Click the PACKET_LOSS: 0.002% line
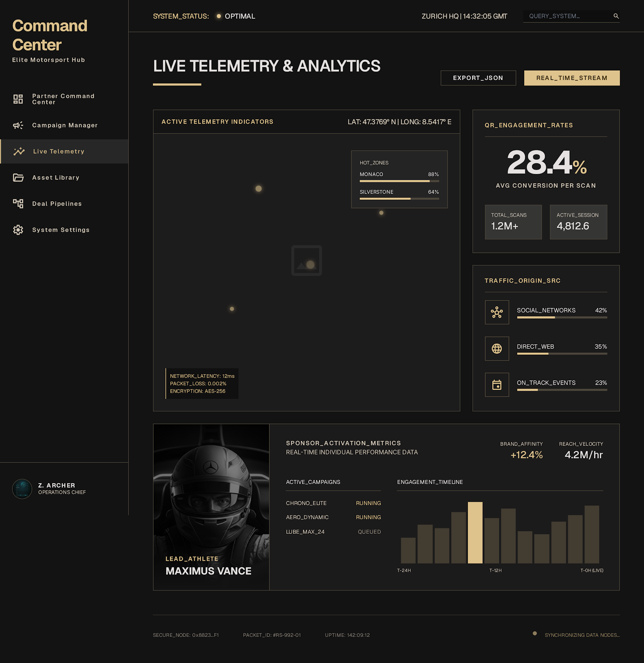The image size is (644, 663). (198, 384)
